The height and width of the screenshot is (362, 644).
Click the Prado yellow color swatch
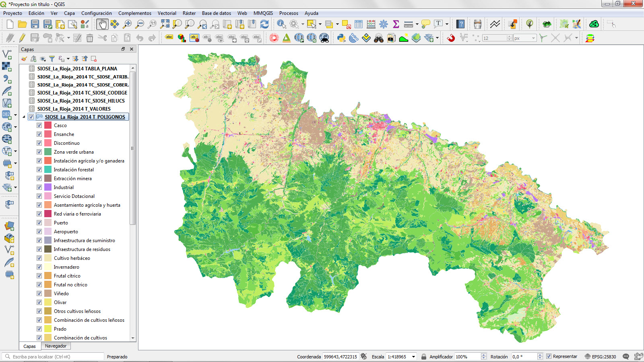[48, 329]
